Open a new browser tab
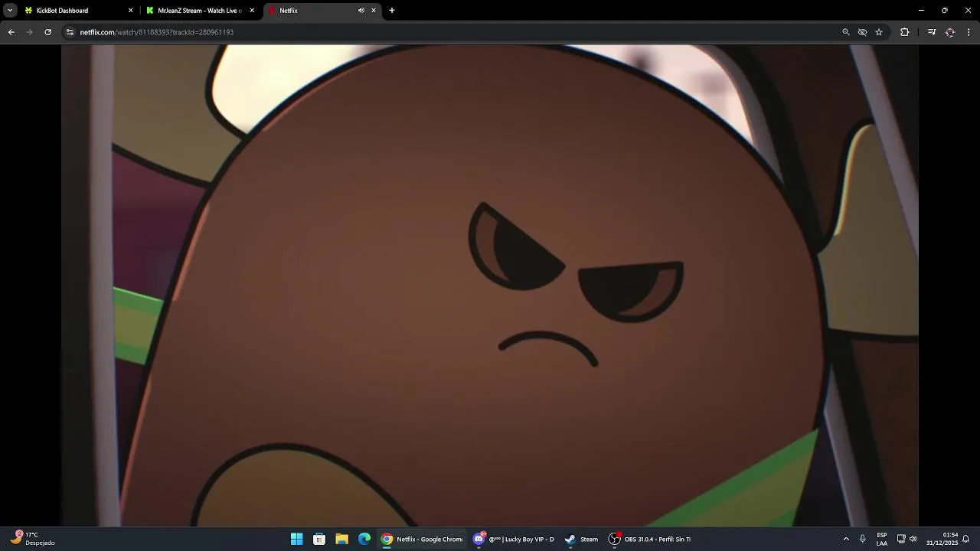 click(x=392, y=11)
